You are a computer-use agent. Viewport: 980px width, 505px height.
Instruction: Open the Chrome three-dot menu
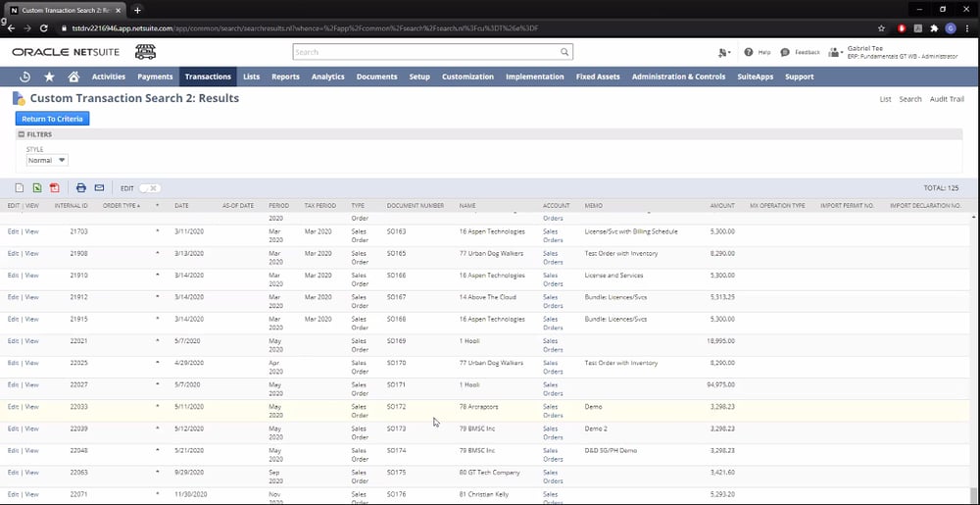967,28
